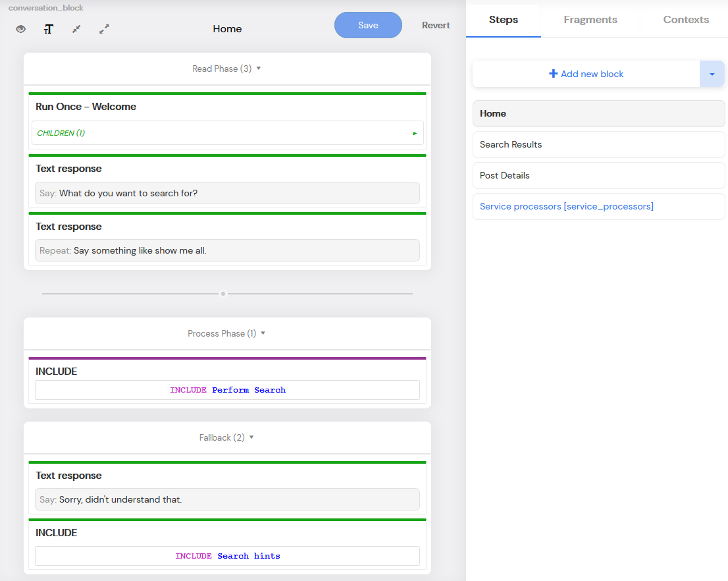Edit the 'Say something like show me all' field
The height and width of the screenshot is (581, 728).
228,250
